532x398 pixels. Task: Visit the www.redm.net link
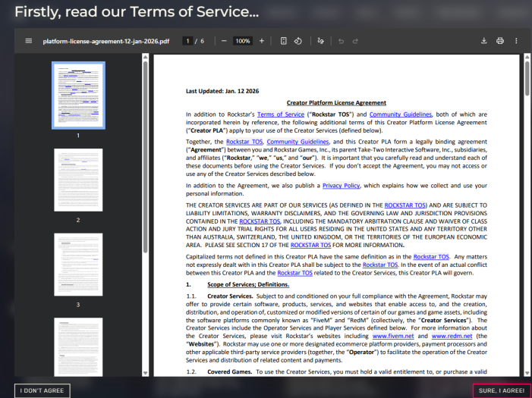(452, 336)
